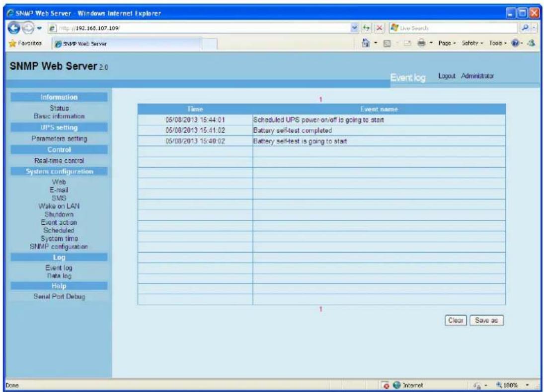Click the protected mode icon in status bar

click(477, 385)
